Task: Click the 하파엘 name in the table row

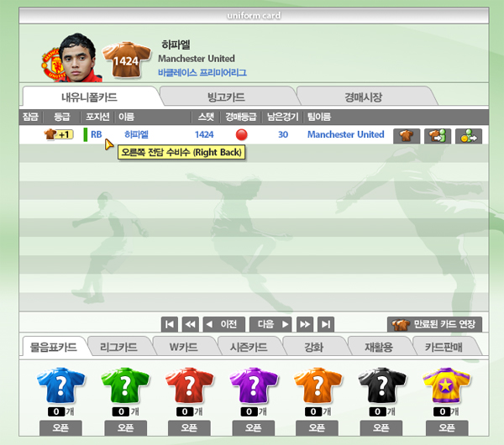Action: pos(136,134)
